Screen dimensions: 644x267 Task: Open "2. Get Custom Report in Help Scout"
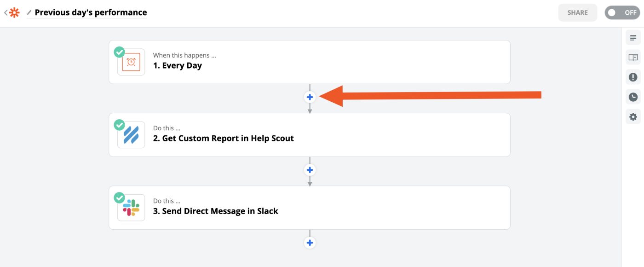tap(310, 135)
